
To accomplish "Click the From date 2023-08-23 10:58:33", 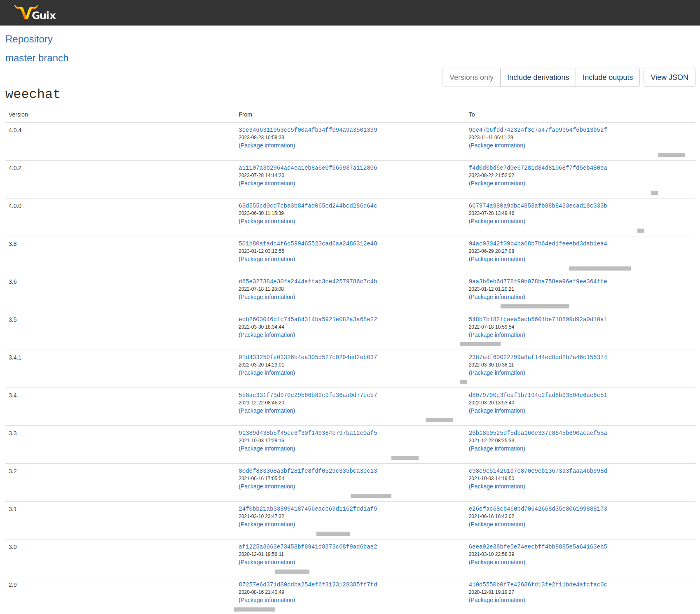I will coord(261,138).
